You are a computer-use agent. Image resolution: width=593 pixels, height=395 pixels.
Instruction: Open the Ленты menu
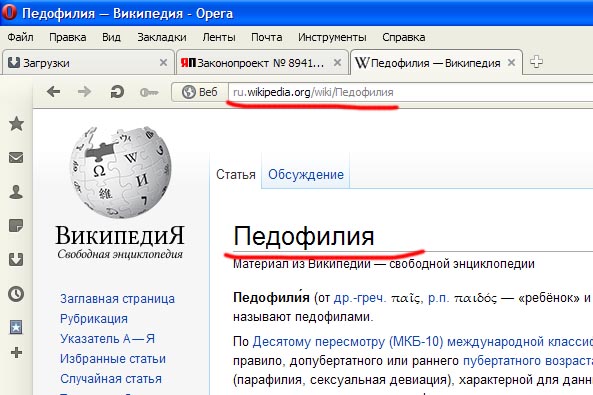pos(219,37)
